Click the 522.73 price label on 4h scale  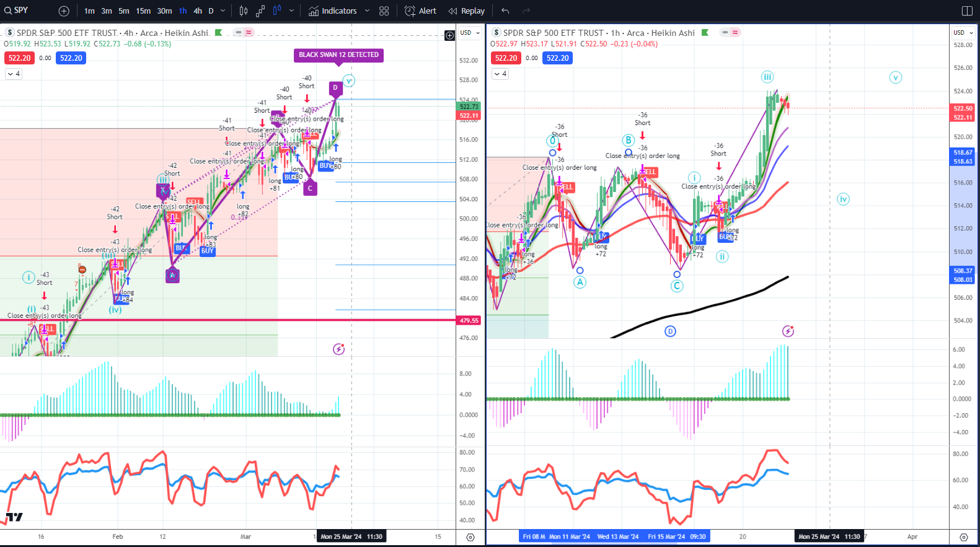pos(469,107)
